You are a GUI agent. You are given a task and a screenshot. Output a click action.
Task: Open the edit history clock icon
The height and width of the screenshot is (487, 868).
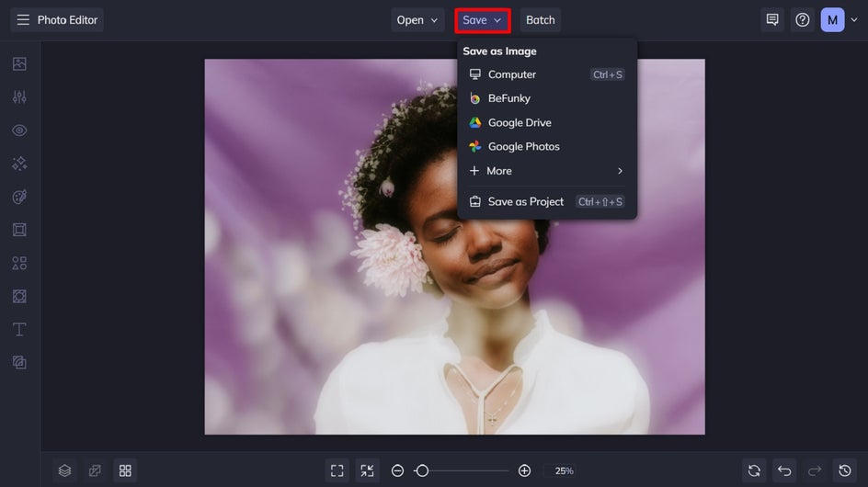[x=845, y=470]
